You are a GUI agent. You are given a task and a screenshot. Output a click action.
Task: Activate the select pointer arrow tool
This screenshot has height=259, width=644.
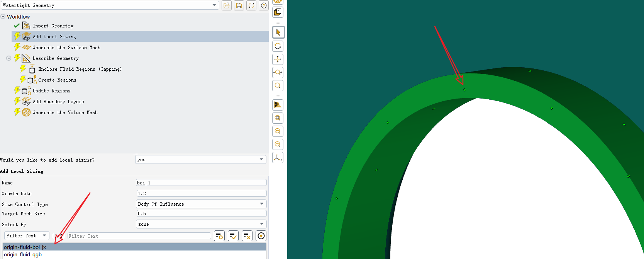[278, 32]
